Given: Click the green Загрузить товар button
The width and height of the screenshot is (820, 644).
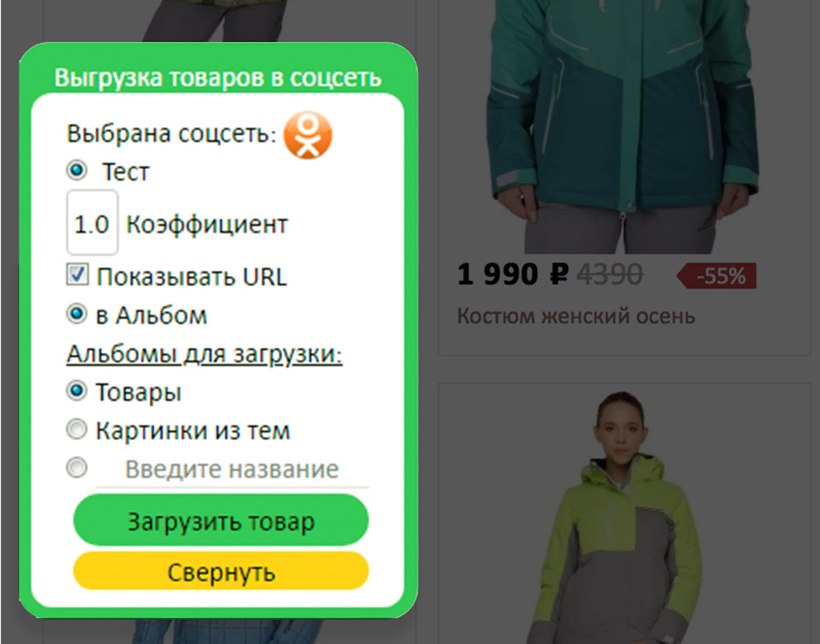Looking at the screenshot, I should [x=221, y=520].
